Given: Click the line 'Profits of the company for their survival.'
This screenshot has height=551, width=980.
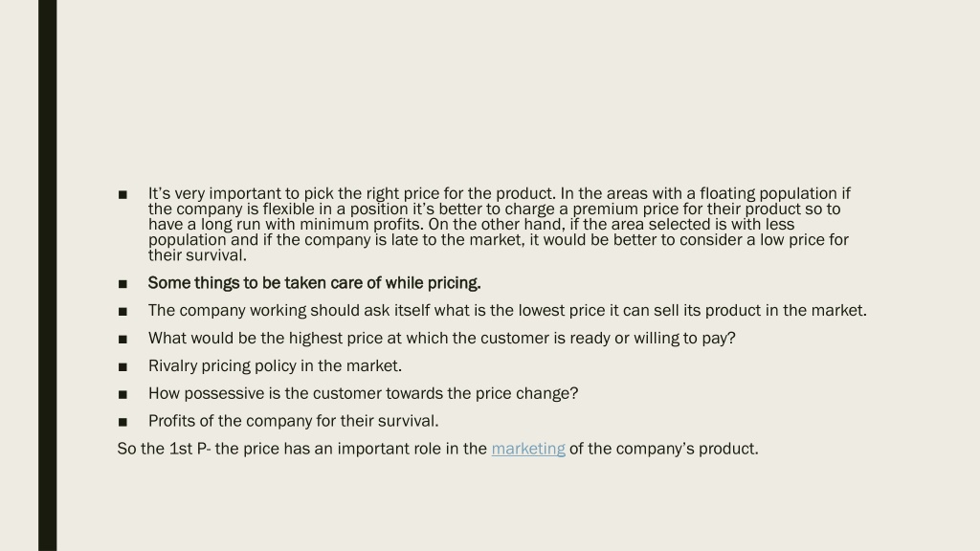Looking at the screenshot, I should pyautogui.click(x=293, y=421).
